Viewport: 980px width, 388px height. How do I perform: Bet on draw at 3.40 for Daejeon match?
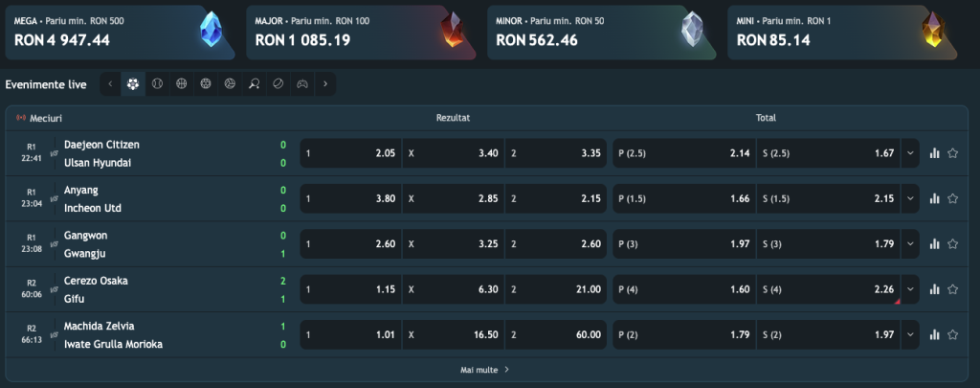[454, 153]
